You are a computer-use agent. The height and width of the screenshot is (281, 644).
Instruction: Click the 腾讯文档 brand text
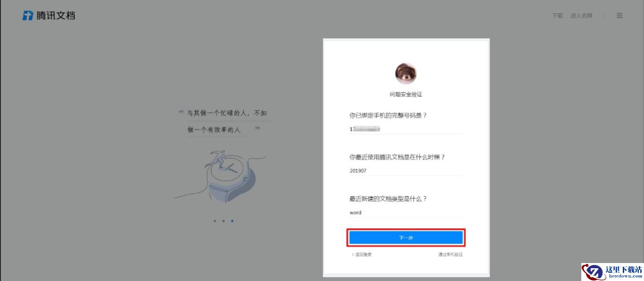coord(56,16)
